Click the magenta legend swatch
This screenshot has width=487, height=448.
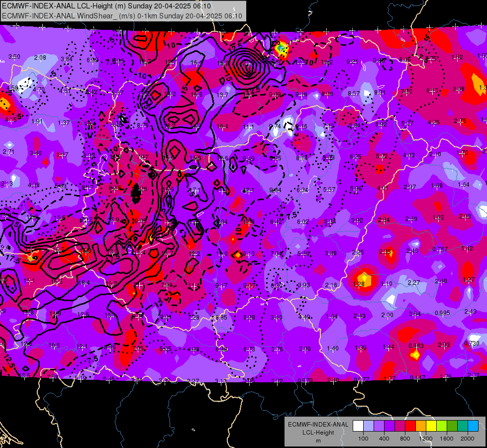tap(400, 426)
